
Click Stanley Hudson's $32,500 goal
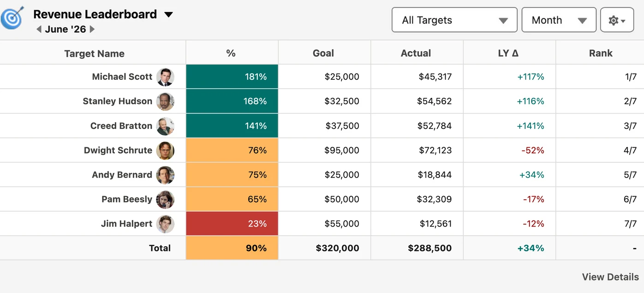click(x=342, y=101)
